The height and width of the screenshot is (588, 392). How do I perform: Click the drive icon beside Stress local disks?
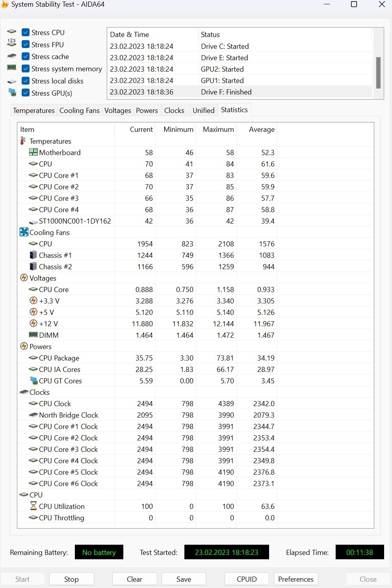pos(12,81)
